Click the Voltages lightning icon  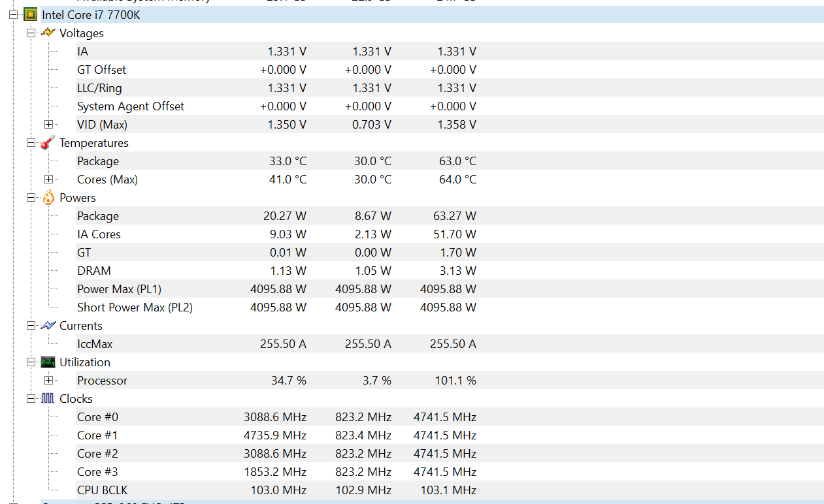coord(48,33)
